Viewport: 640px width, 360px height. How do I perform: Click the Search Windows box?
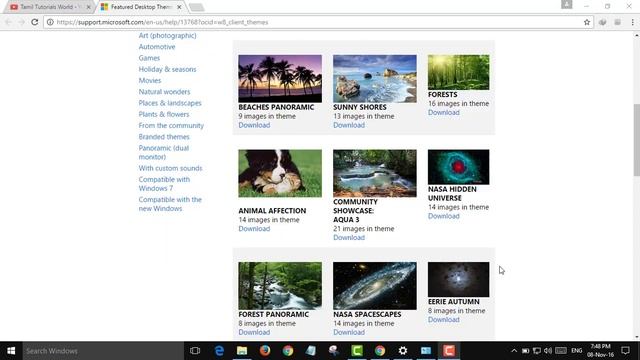[x=103, y=351]
